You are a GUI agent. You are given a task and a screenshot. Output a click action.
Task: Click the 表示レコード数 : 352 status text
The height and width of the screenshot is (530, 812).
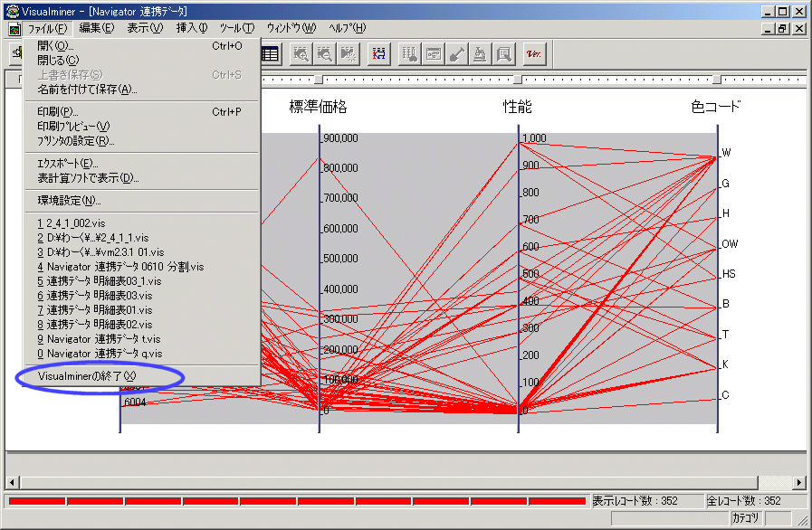(635, 501)
